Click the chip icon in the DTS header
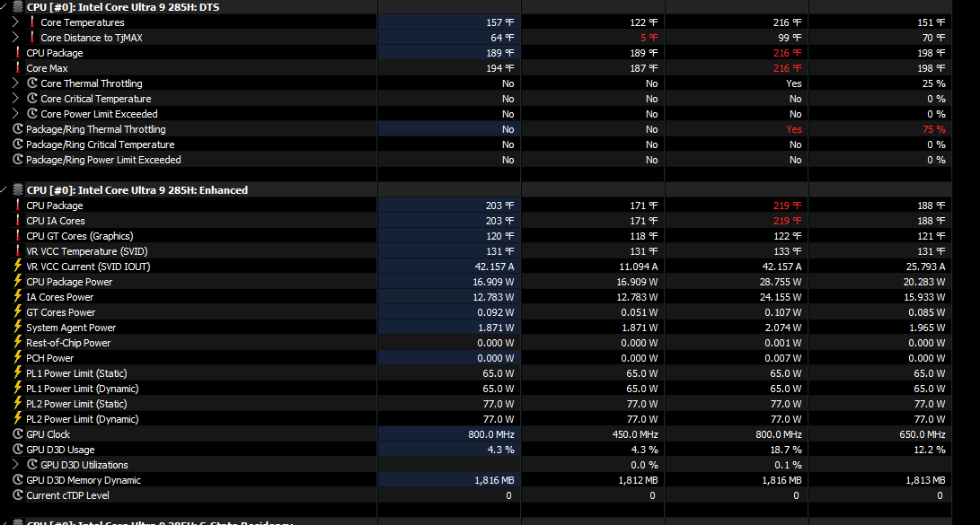 click(x=18, y=7)
